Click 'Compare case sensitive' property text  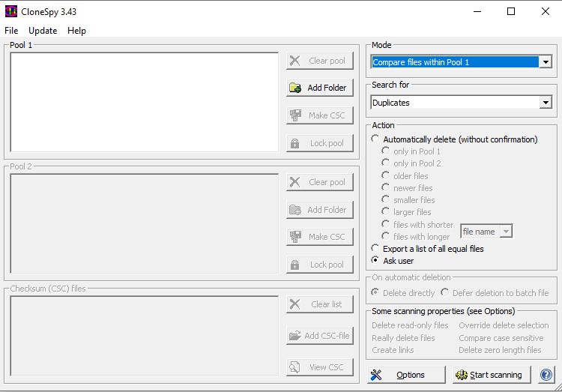point(501,338)
